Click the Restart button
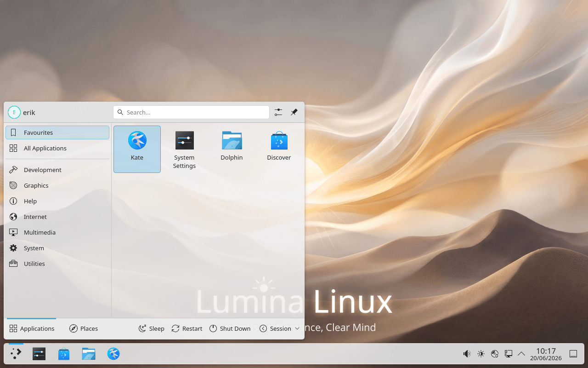This screenshot has width=588, height=368. tap(187, 328)
